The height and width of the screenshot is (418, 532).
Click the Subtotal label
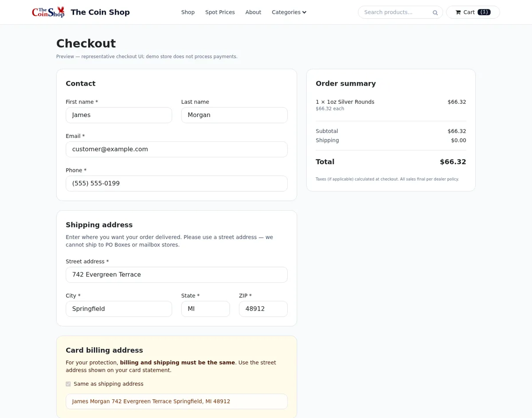click(x=327, y=131)
